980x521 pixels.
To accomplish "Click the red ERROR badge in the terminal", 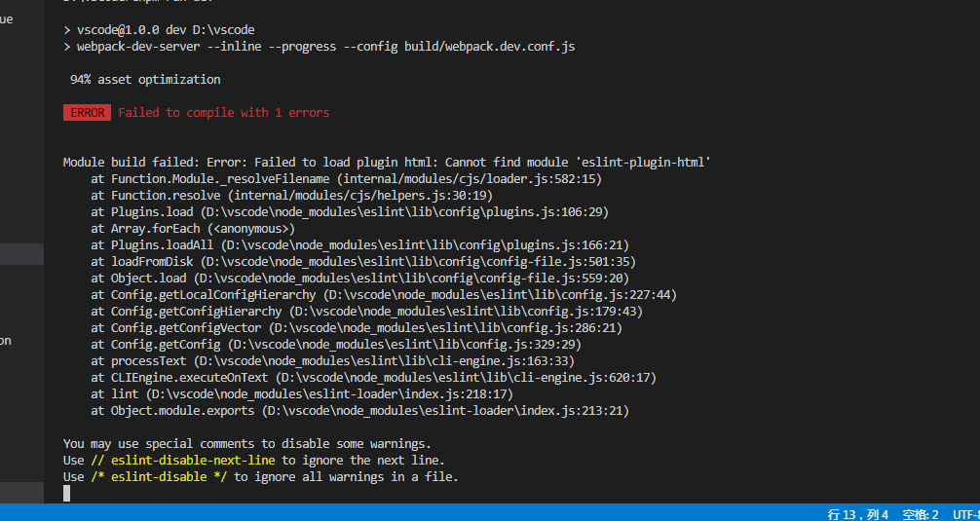I will coord(88,112).
